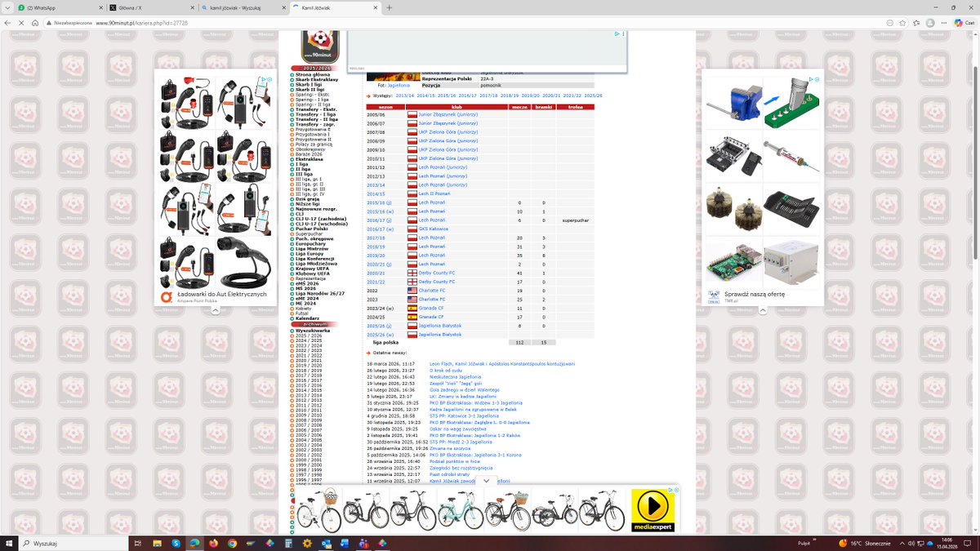Open the 2013/14 appearances link

[404, 96]
